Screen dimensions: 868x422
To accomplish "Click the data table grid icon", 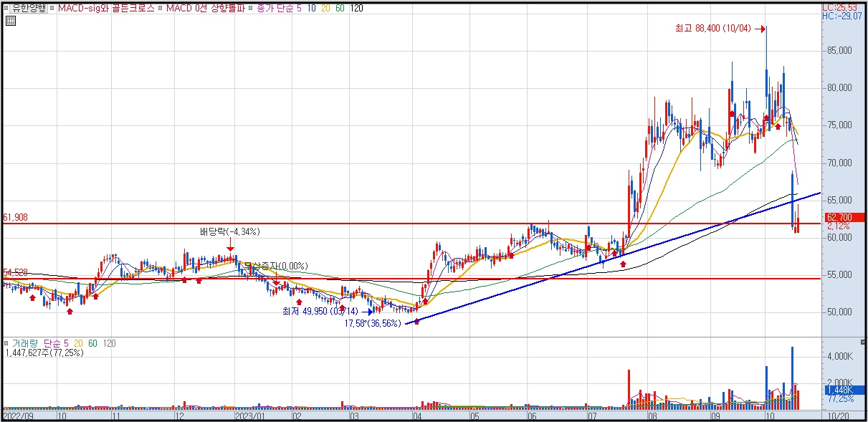I will (9, 21).
